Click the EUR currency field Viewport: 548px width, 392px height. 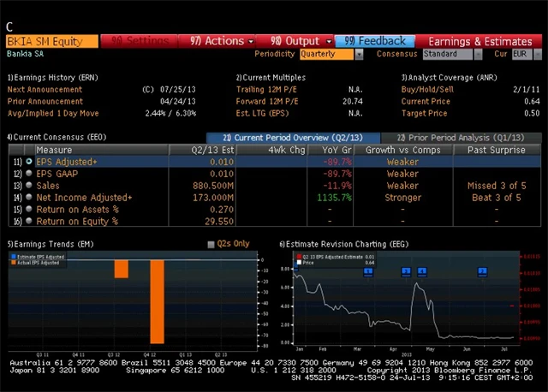[x=522, y=54]
